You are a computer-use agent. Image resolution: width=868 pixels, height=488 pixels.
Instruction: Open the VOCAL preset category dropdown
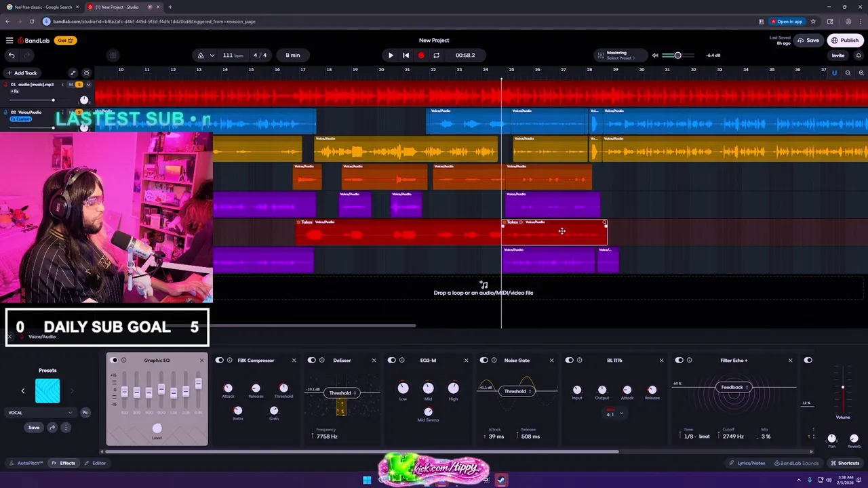(41, 413)
